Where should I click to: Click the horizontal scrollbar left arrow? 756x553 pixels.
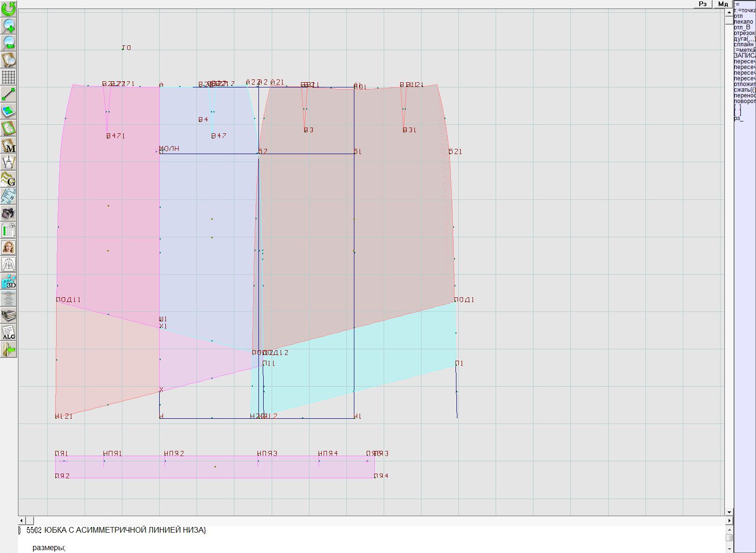pyautogui.click(x=21, y=520)
